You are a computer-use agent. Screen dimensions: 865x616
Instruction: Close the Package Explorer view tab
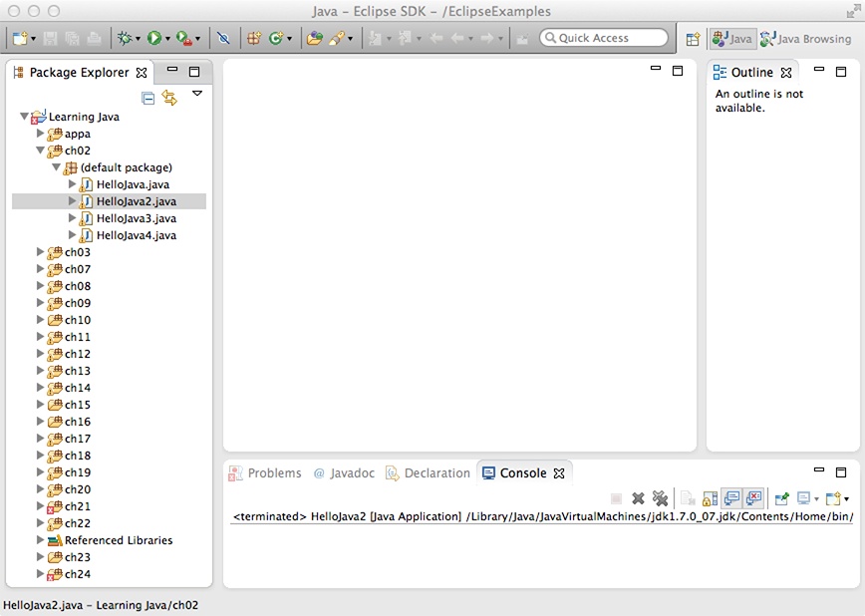pyautogui.click(x=142, y=73)
